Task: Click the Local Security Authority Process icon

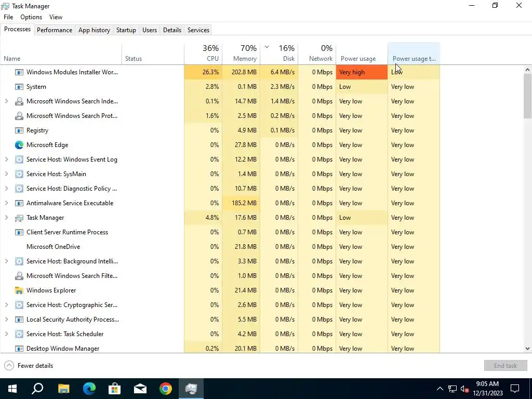Action: point(19,320)
